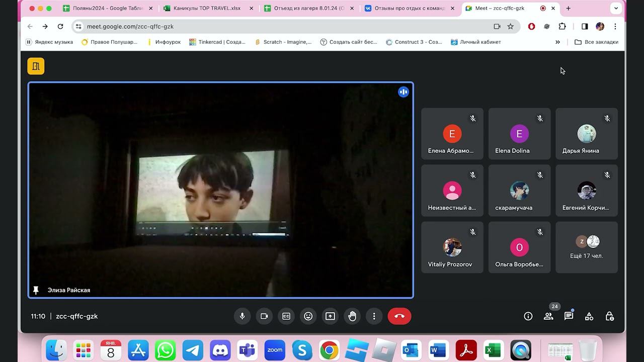Bookmark this page with the star icon
The height and width of the screenshot is (362, 644).
pos(510,26)
